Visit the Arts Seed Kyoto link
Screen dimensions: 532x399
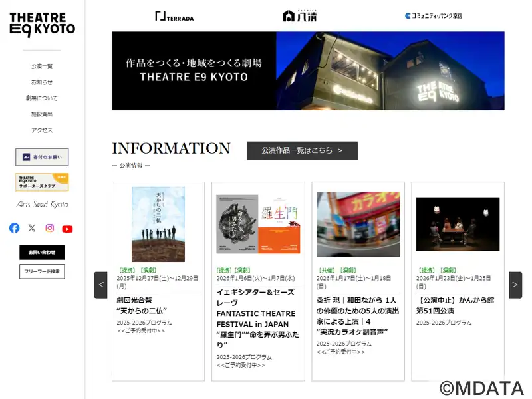coord(42,204)
